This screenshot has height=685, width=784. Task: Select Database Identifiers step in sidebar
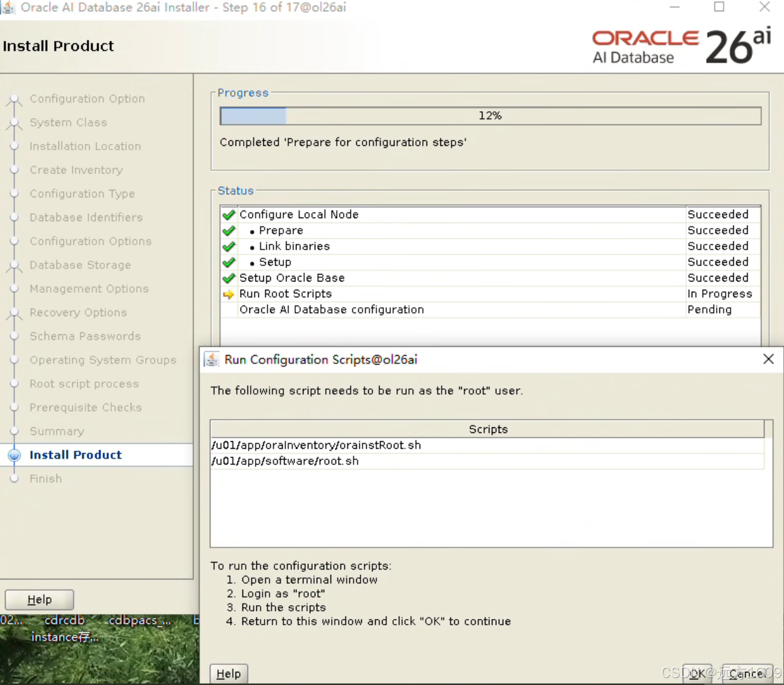(86, 217)
